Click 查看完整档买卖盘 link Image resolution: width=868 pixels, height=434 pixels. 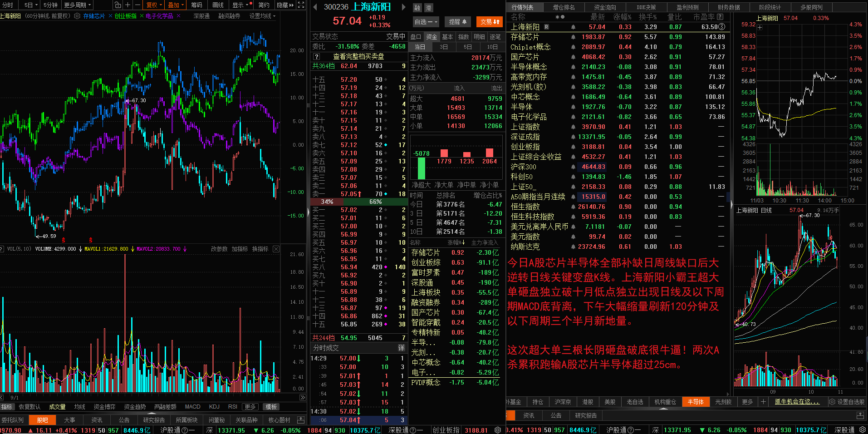358,57
